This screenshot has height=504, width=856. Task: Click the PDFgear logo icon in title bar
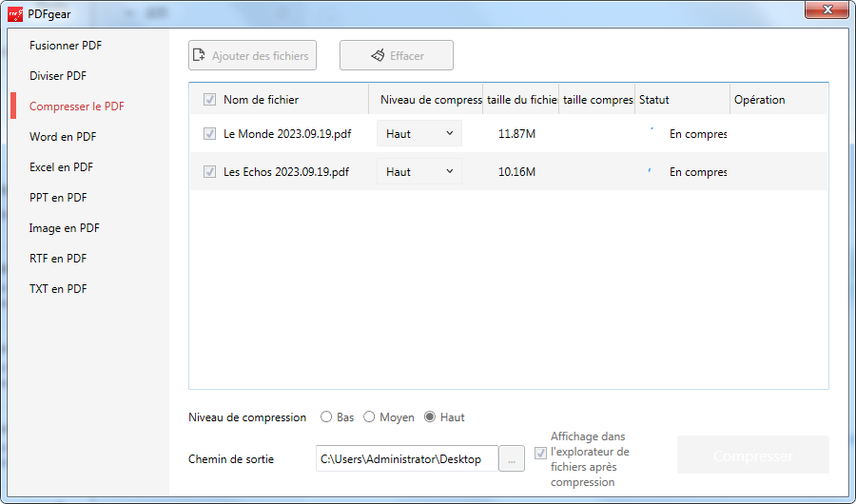coord(14,14)
